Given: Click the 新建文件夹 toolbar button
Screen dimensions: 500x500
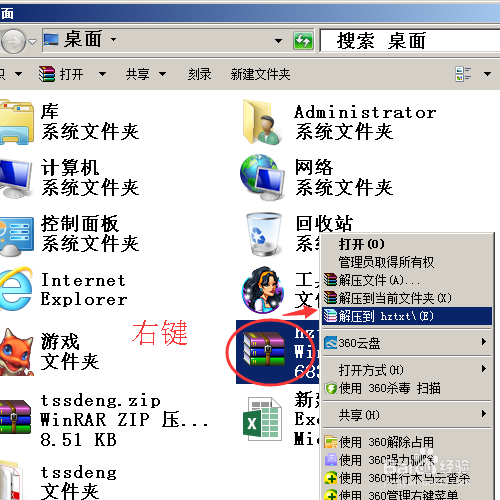Looking at the screenshot, I should point(260,74).
